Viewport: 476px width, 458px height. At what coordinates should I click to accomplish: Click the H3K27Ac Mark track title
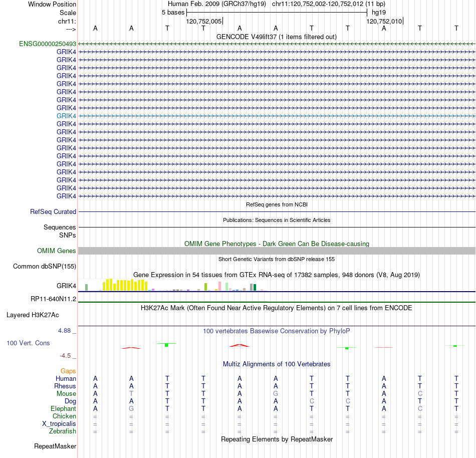tap(277, 308)
